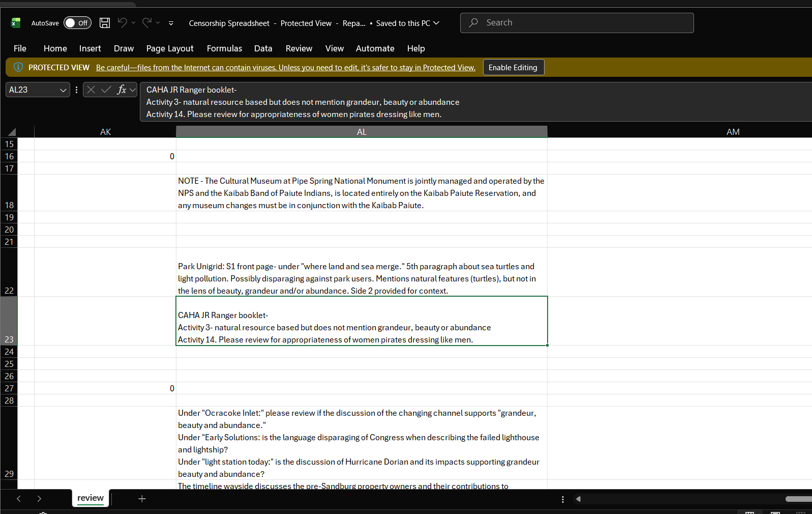Open the Page Layout ribbon tab
This screenshot has height=514, width=812.
coord(170,48)
